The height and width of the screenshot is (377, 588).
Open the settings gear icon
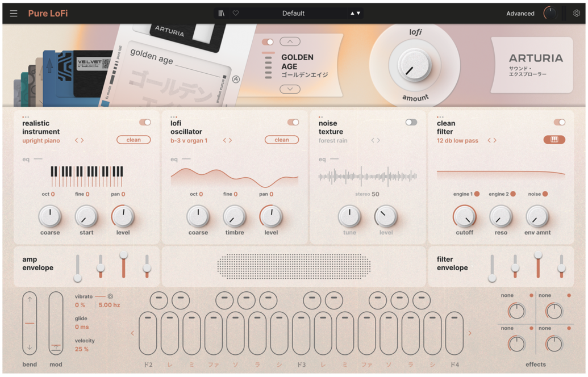pos(577,13)
